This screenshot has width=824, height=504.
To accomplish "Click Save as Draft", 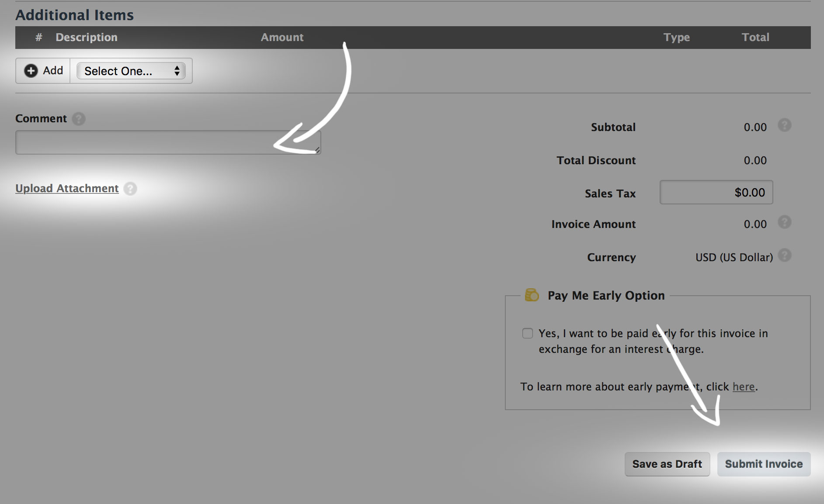I will click(667, 464).
